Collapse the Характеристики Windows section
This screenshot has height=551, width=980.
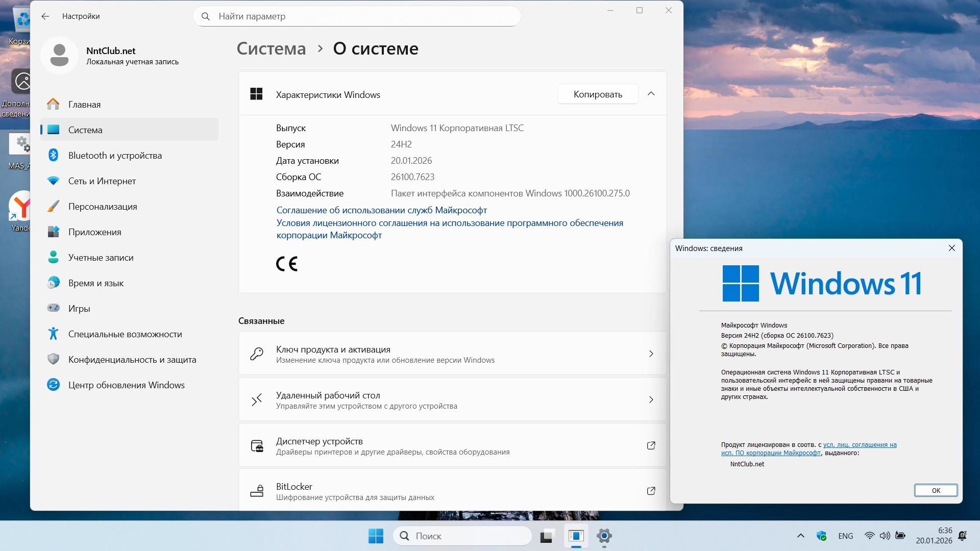[651, 94]
